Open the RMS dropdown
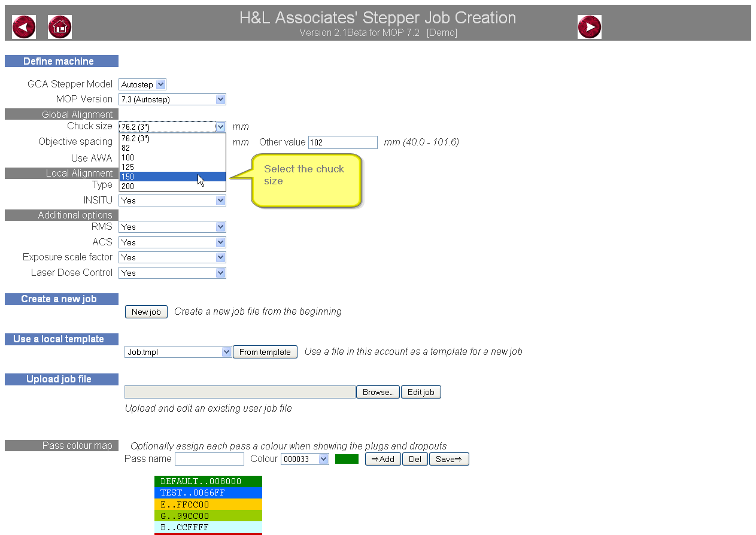This screenshot has width=756, height=535. pos(172,227)
